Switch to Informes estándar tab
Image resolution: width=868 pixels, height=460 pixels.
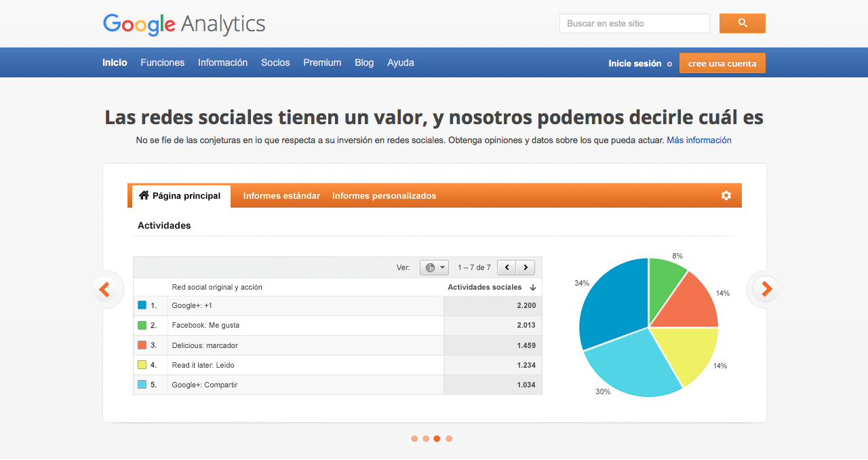pyautogui.click(x=281, y=196)
